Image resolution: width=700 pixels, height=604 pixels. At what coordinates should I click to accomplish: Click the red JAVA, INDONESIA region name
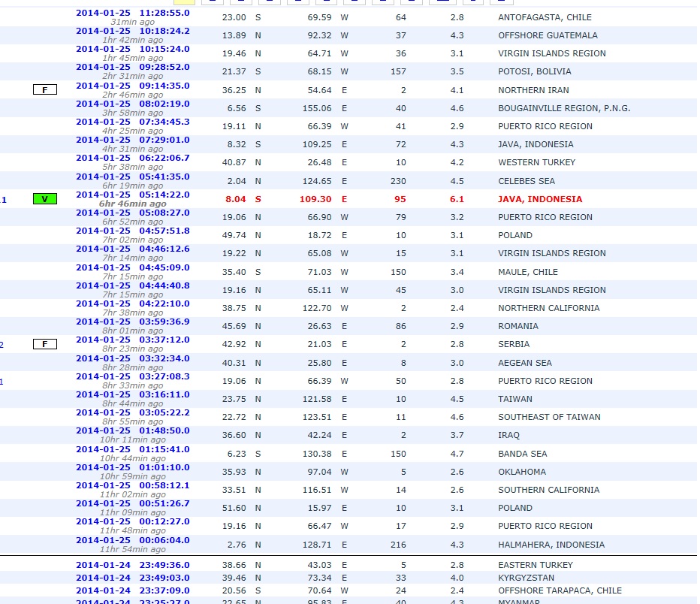click(539, 199)
